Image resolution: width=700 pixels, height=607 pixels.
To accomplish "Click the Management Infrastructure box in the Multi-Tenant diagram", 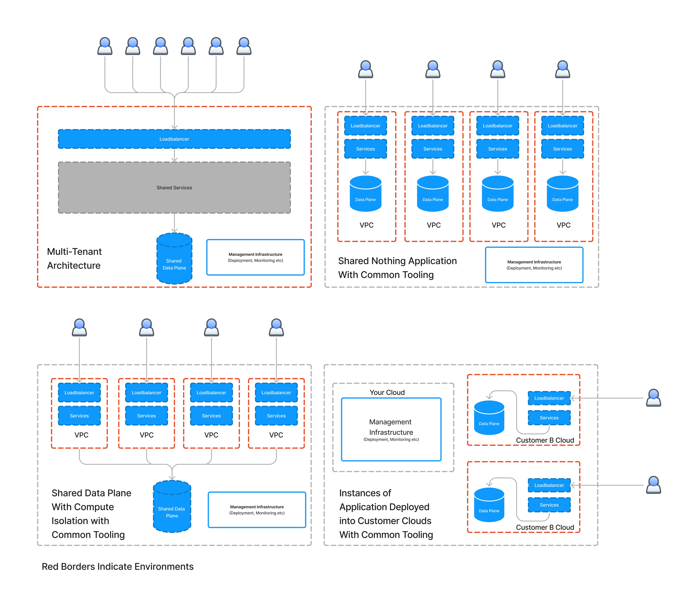I will 255,257.
